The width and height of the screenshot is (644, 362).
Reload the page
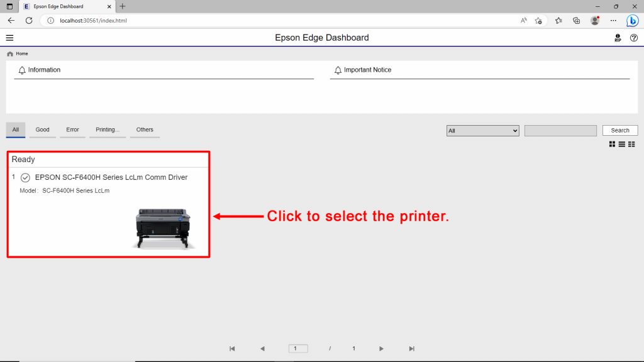click(29, 21)
